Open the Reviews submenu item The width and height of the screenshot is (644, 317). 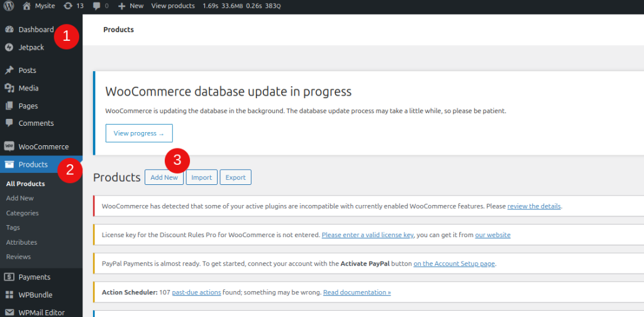[x=18, y=257]
